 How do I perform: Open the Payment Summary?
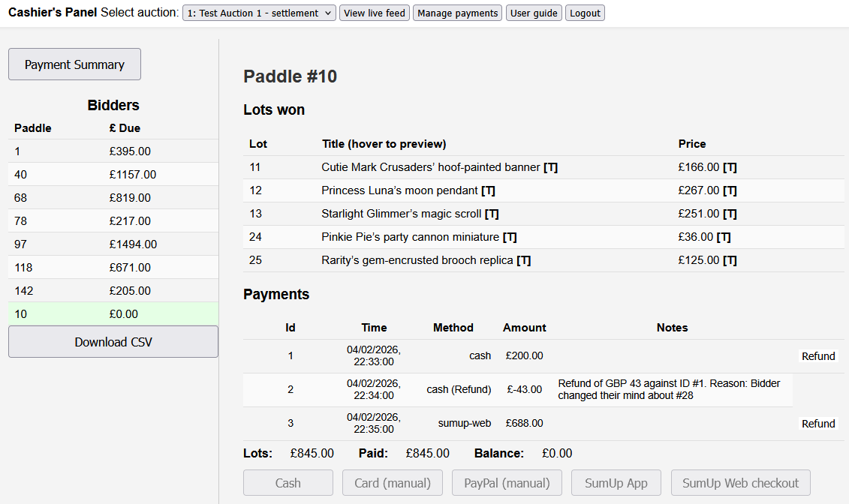[74, 64]
